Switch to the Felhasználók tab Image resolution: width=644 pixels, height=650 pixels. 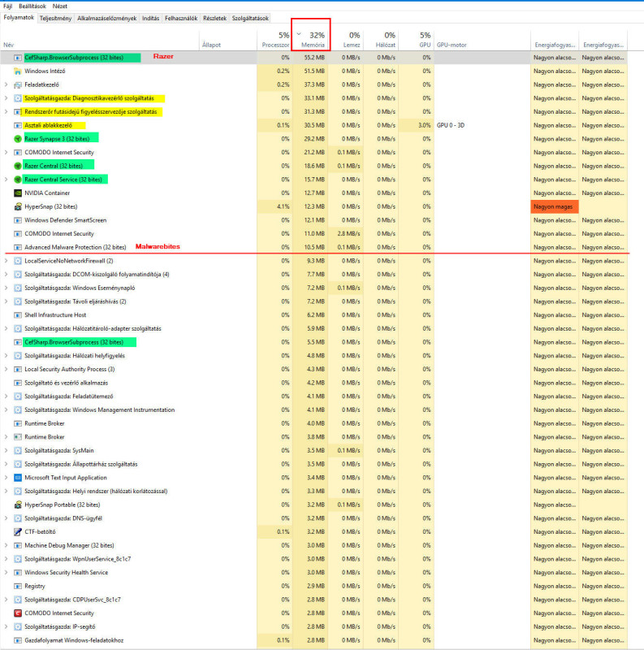tap(181, 18)
